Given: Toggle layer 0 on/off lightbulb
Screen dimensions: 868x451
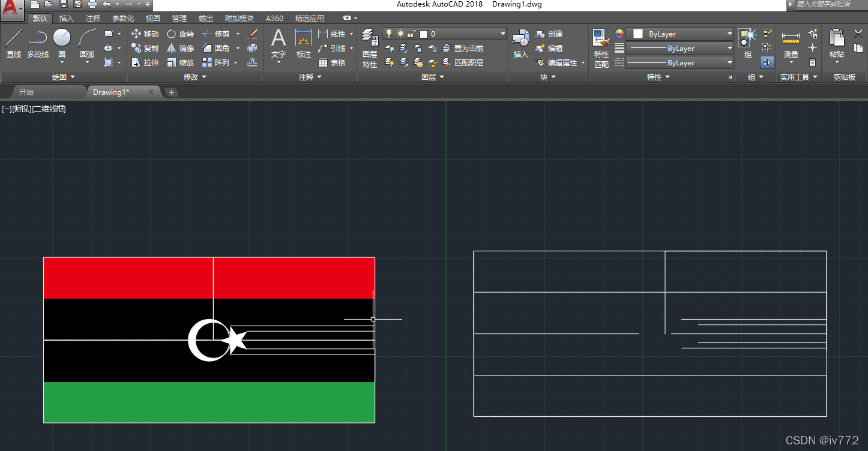Looking at the screenshot, I should point(389,34).
